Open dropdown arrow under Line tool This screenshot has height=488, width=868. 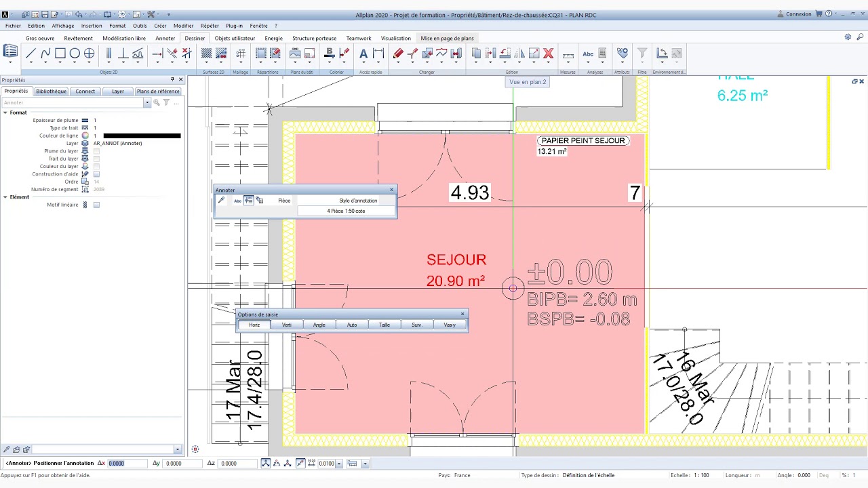[31, 63]
